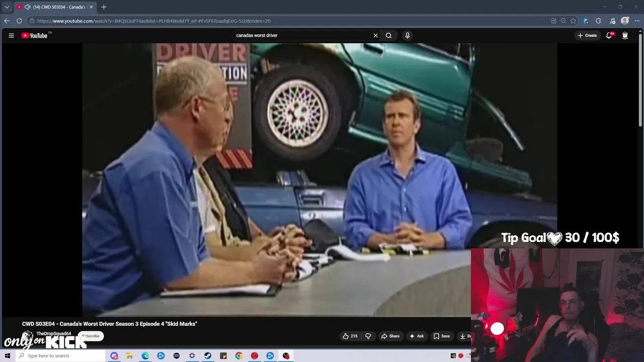The width and height of the screenshot is (644, 362).
Task: Open TheDropSquad64 channel name link
Action: [x=53, y=333]
